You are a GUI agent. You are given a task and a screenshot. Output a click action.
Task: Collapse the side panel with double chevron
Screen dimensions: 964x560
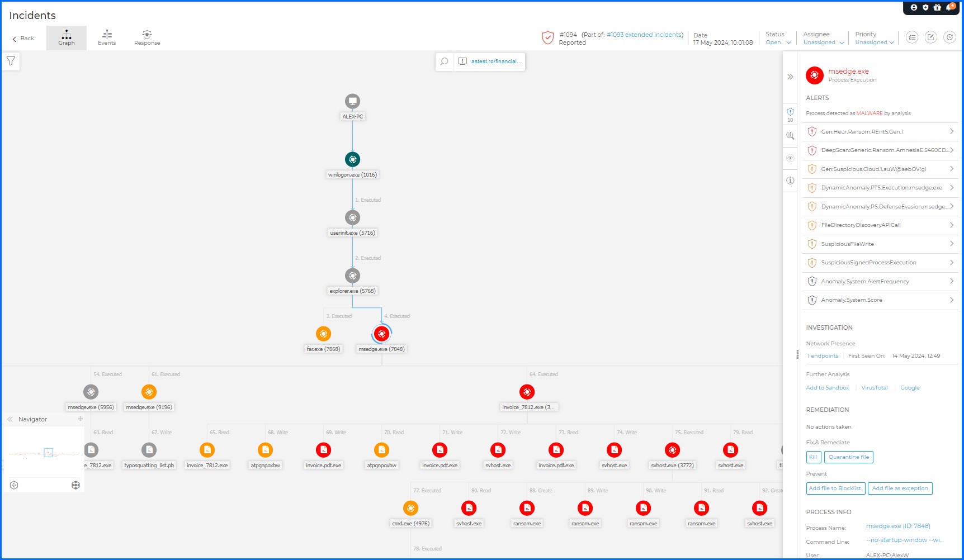790,77
